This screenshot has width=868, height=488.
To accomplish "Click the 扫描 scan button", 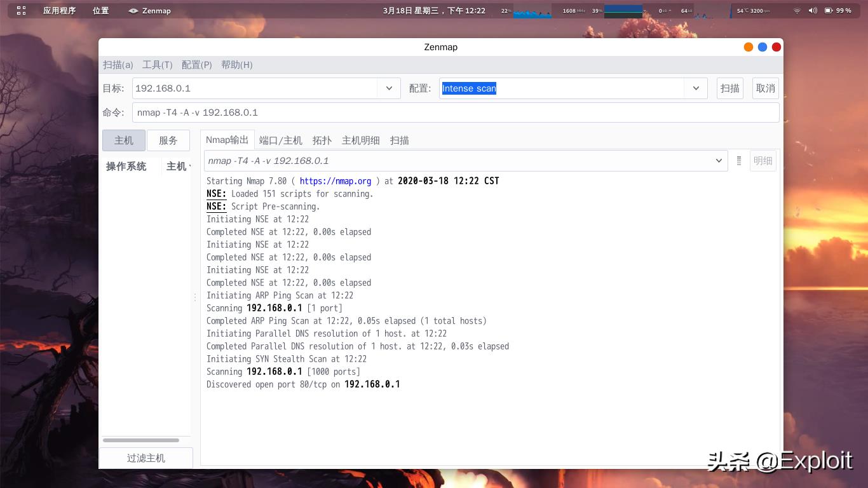I will (x=729, y=88).
